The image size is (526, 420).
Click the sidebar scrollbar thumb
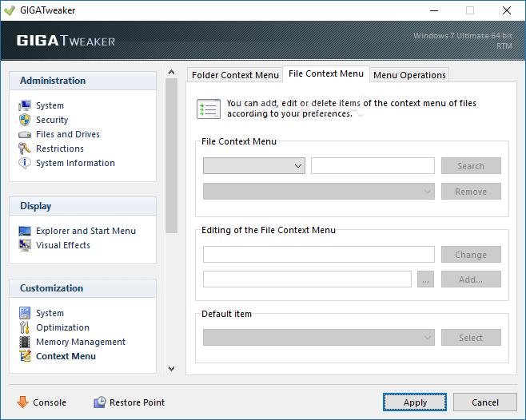(x=171, y=156)
